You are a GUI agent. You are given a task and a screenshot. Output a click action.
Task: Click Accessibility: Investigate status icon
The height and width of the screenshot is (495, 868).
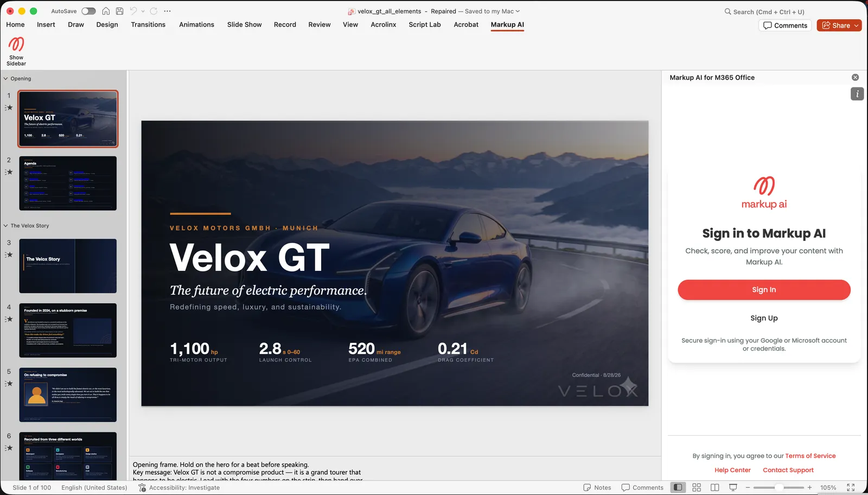pyautogui.click(x=142, y=487)
